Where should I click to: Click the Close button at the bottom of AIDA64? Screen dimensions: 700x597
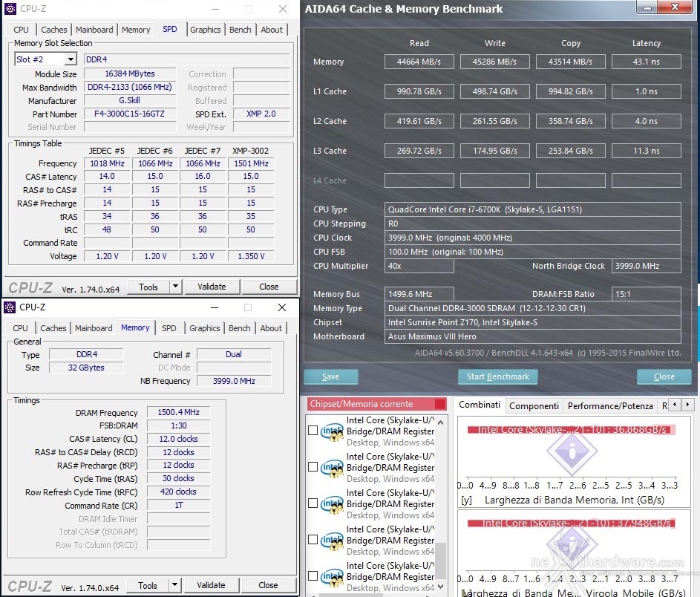click(x=664, y=376)
